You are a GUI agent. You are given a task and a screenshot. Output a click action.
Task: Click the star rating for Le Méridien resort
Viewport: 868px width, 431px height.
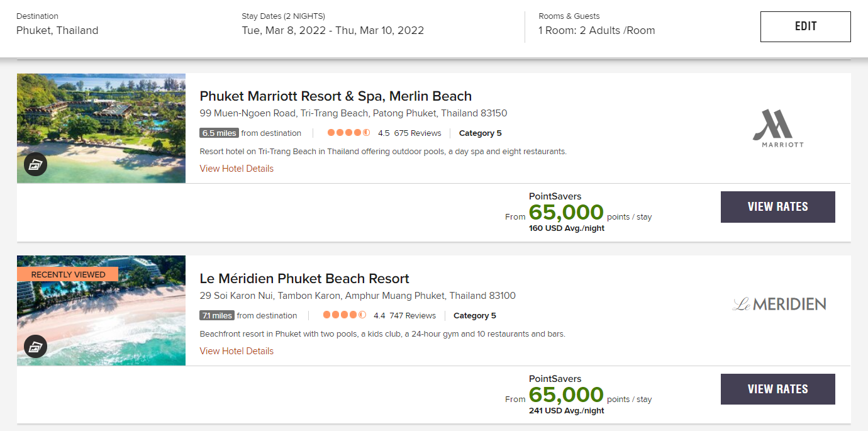click(345, 315)
